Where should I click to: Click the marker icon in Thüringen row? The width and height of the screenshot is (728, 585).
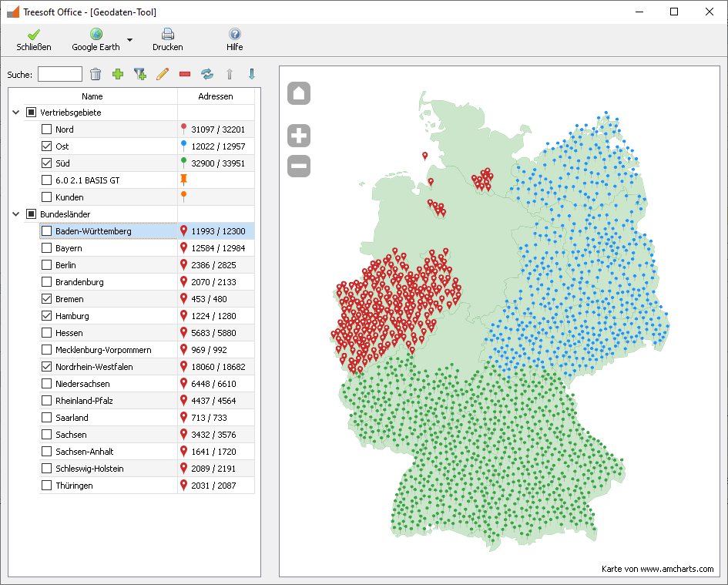(x=184, y=485)
